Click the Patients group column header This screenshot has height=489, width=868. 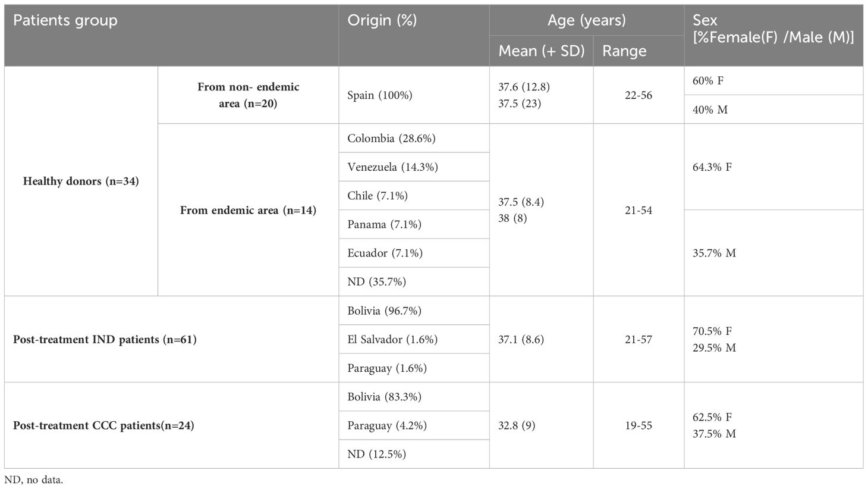click(172, 35)
